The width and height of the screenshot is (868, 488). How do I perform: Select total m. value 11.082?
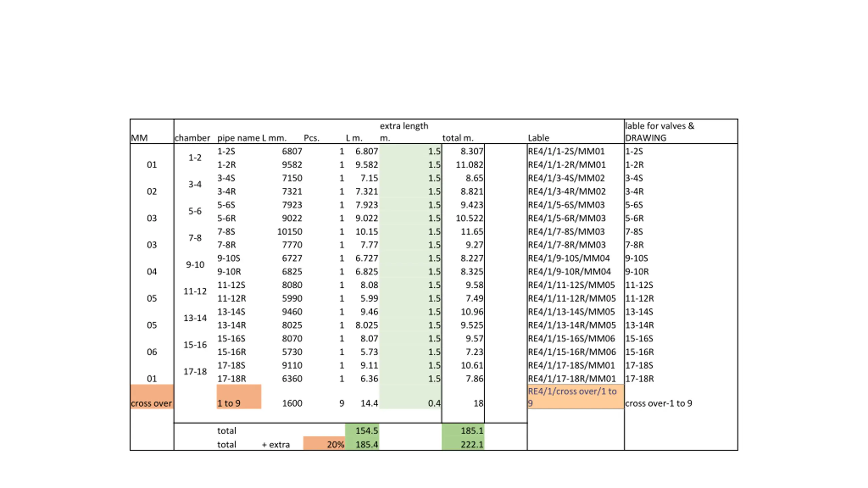click(x=469, y=165)
